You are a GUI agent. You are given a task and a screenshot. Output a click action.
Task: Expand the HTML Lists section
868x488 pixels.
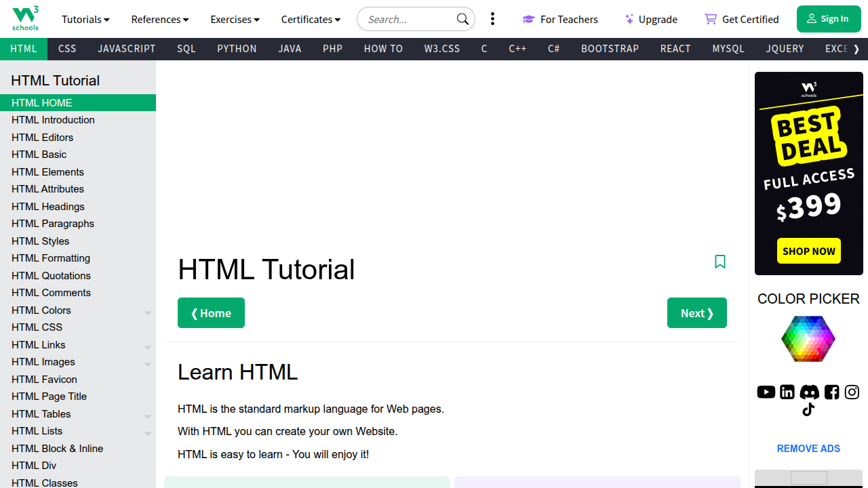(x=148, y=433)
